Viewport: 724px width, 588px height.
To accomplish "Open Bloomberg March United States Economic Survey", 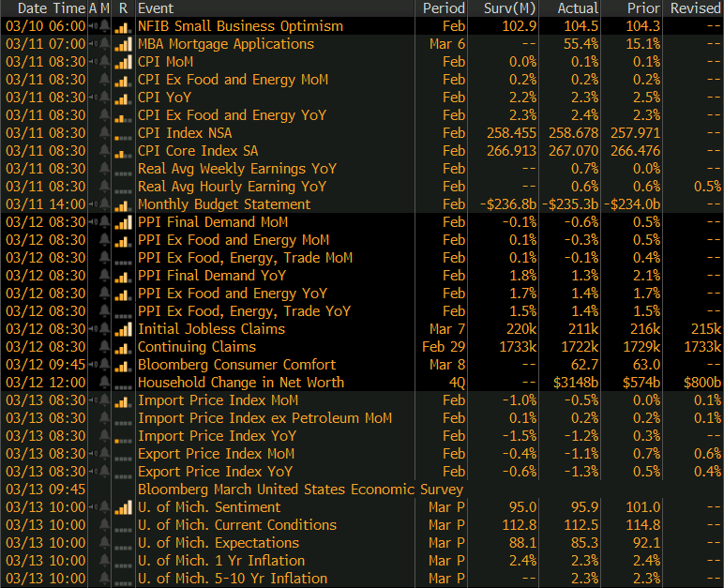I will tap(300, 490).
